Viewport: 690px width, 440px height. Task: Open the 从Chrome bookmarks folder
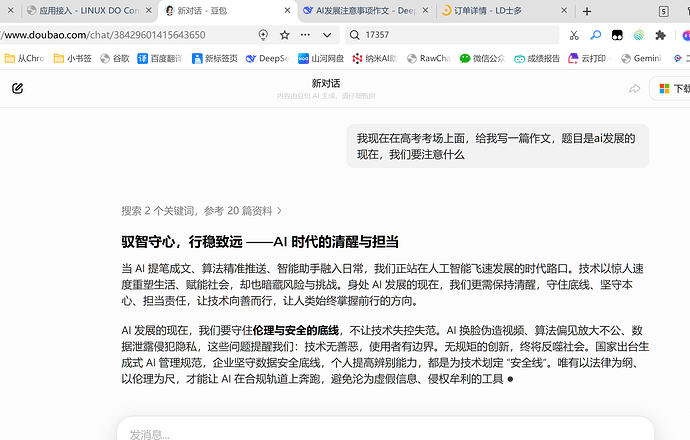point(25,58)
